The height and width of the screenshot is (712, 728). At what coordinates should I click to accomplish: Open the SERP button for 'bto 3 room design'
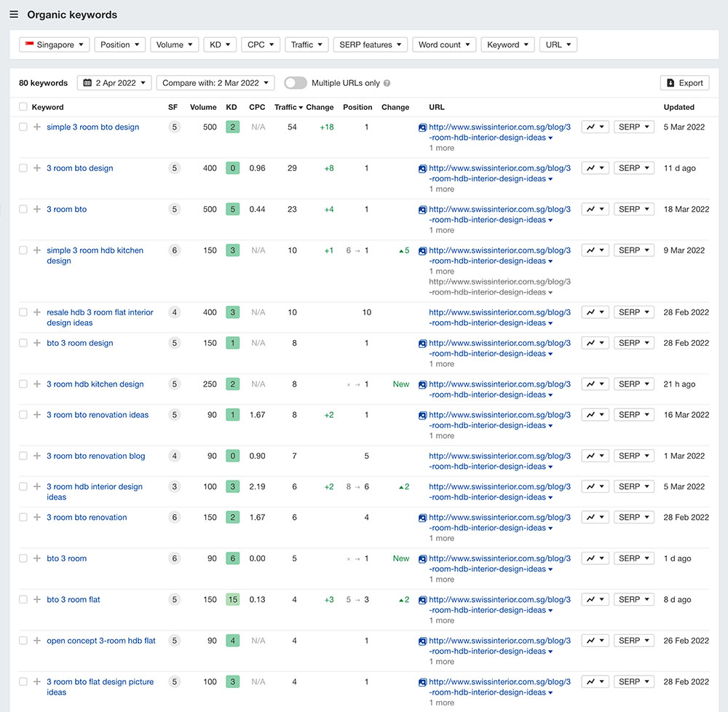point(633,343)
